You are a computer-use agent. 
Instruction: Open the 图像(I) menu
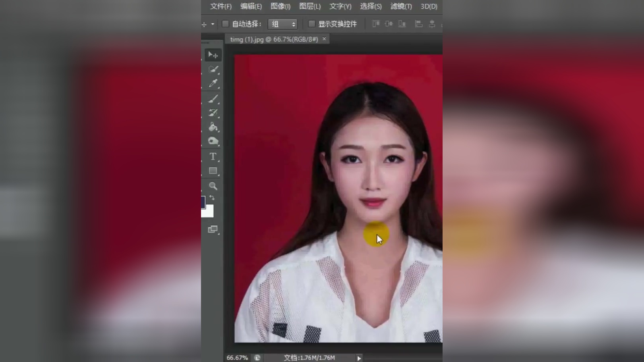pyautogui.click(x=280, y=6)
